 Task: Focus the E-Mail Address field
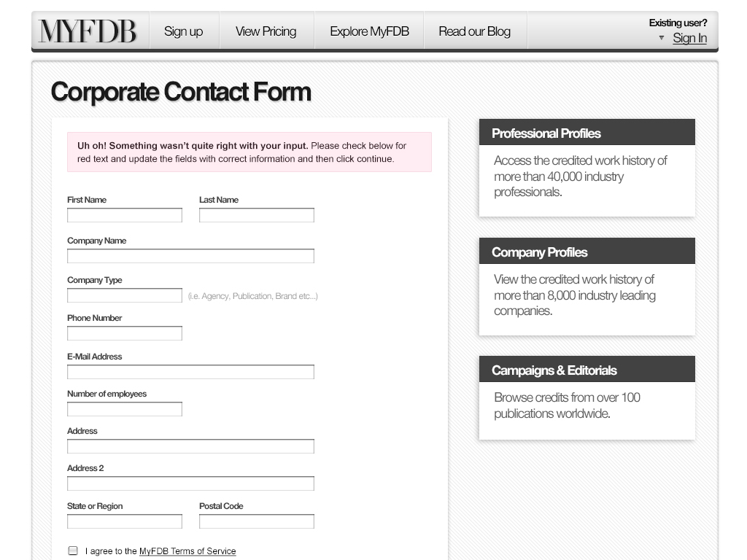190,372
